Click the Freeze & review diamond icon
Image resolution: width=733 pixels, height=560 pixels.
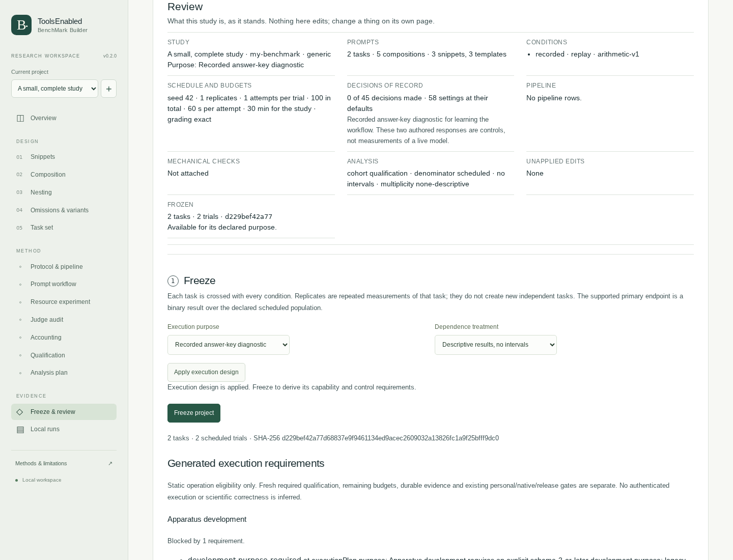pos(20,412)
